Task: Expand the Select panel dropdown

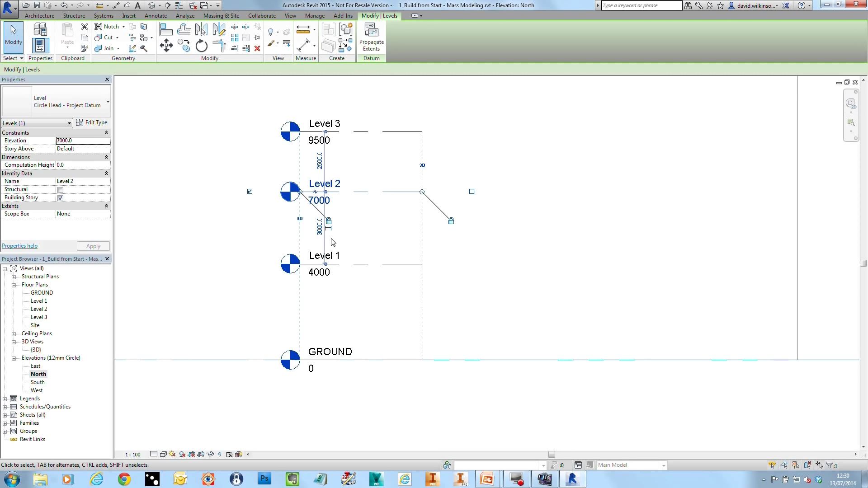Action: point(13,58)
